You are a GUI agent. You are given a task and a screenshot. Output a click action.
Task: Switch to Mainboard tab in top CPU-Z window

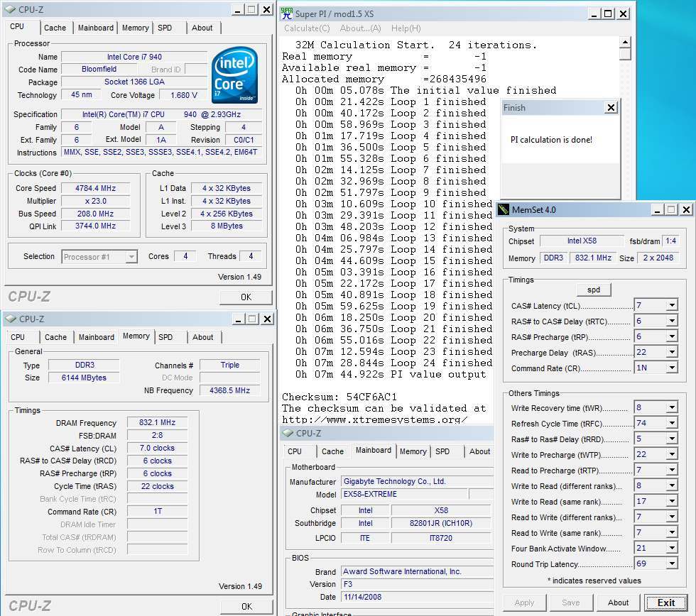tap(96, 28)
